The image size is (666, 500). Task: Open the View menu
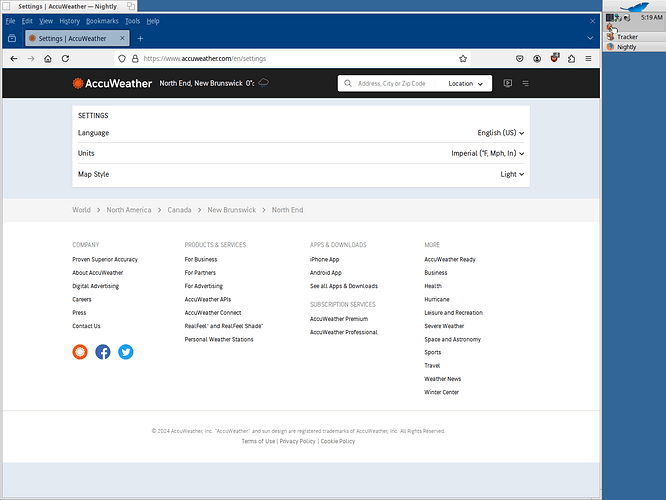tap(46, 21)
